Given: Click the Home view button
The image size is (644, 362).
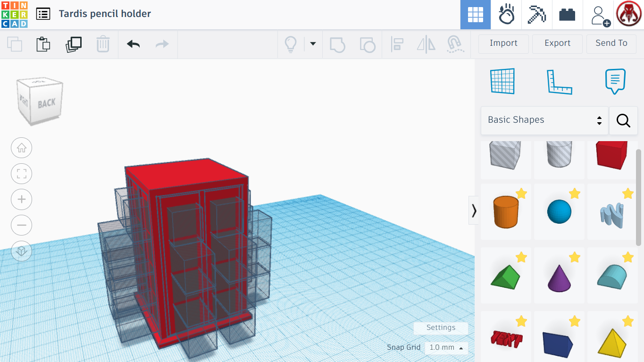Looking at the screenshot, I should coord(22,148).
